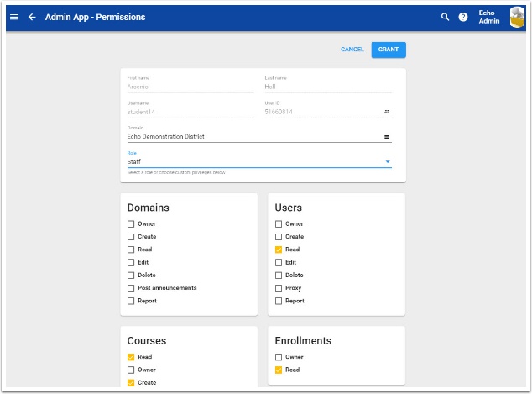532x394 pixels.
Task: Click the Grant button
Action: (389, 50)
